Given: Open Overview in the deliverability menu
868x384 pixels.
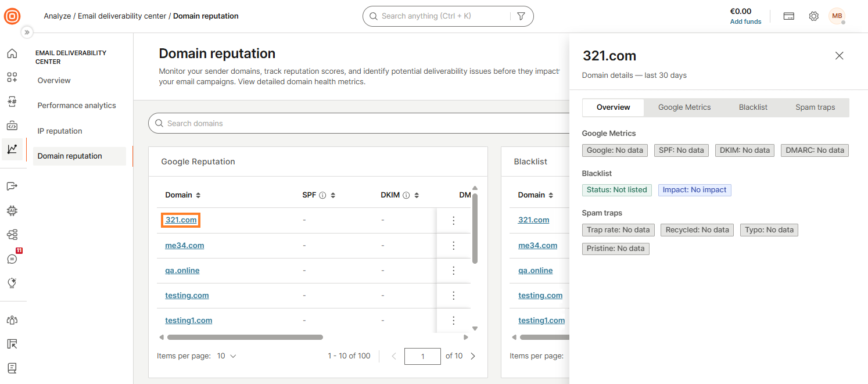Looking at the screenshot, I should pos(54,81).
